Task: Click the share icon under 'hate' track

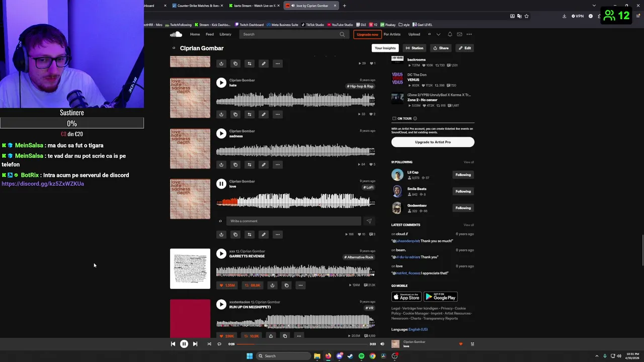Action: pyautogui.click(x=221, y=114)
